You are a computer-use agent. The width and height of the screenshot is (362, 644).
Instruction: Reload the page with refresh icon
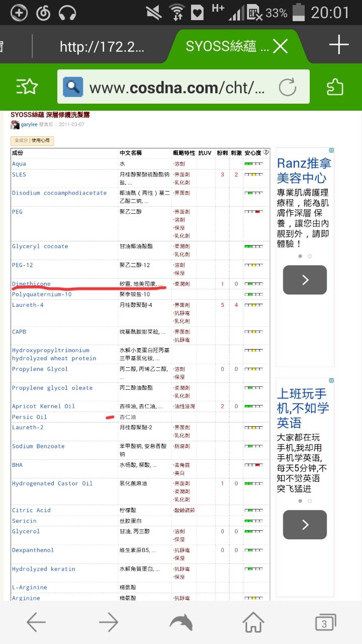[x=288, y=87]
